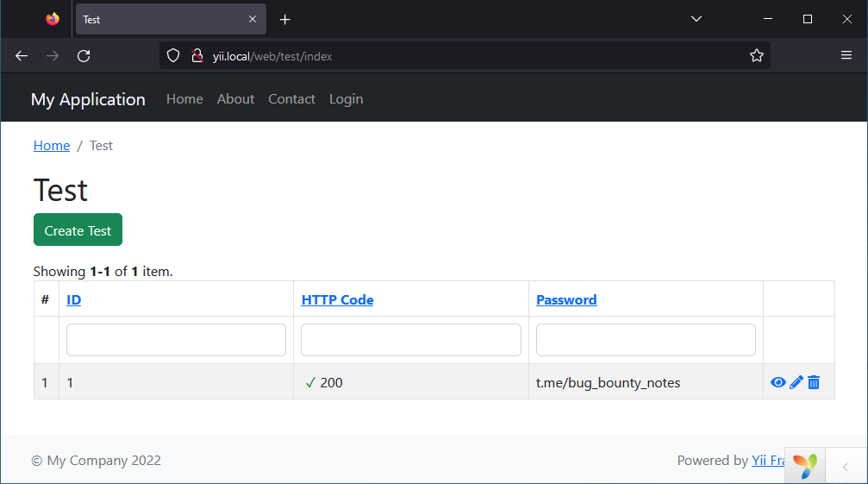Focus the HTTP Code filter input
This screenshot has height=484, width=868.
click(411, 340)
